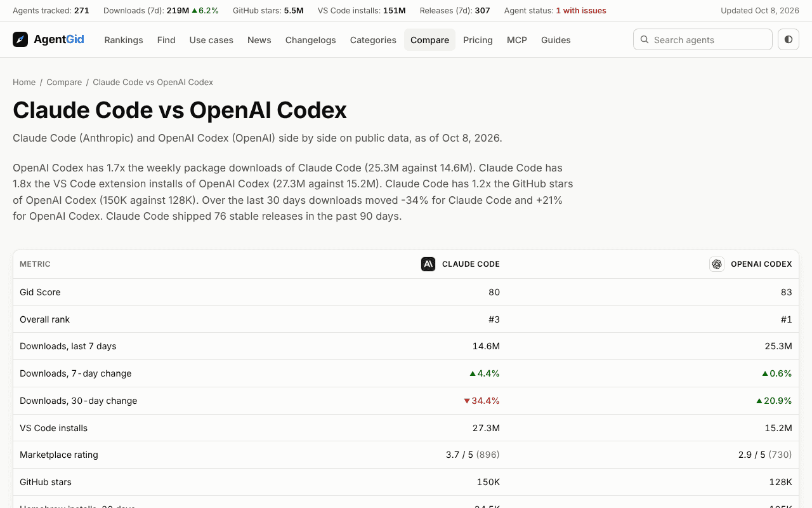Open the Find nav item
The width and height of the screenshot is (812, 508).
(166, 39)
